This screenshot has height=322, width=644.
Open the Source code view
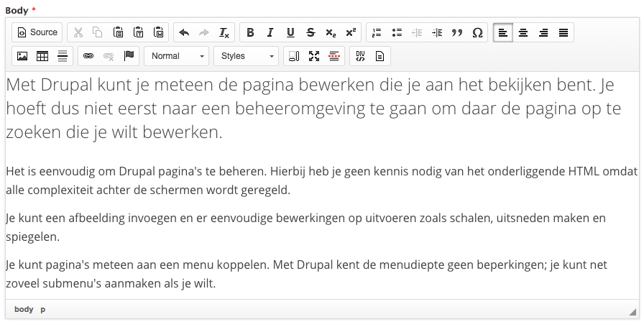pos(37,32)
